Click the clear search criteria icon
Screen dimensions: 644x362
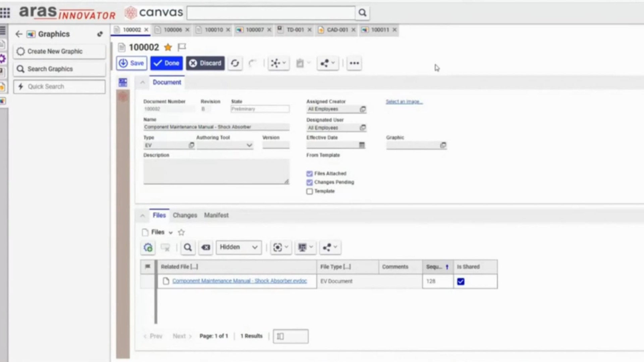pos(206,247)
